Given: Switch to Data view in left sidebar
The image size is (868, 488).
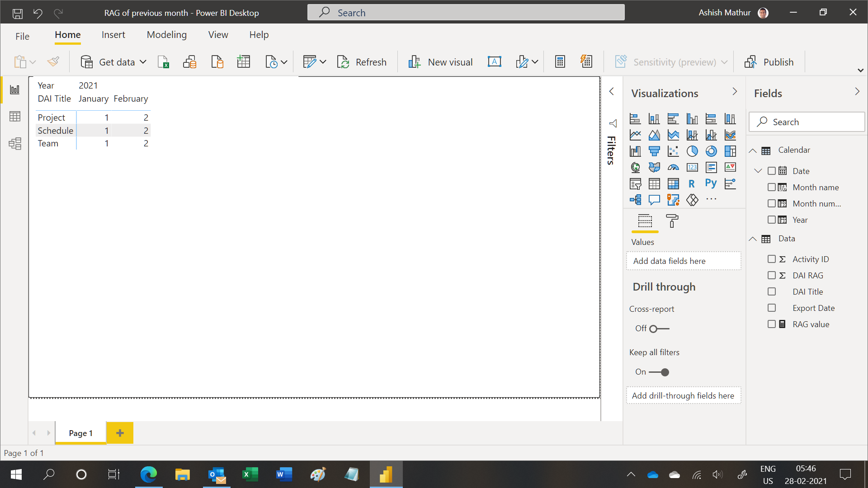Looking at the screenshot, I should pyautogui.click(x=15, y=117).
